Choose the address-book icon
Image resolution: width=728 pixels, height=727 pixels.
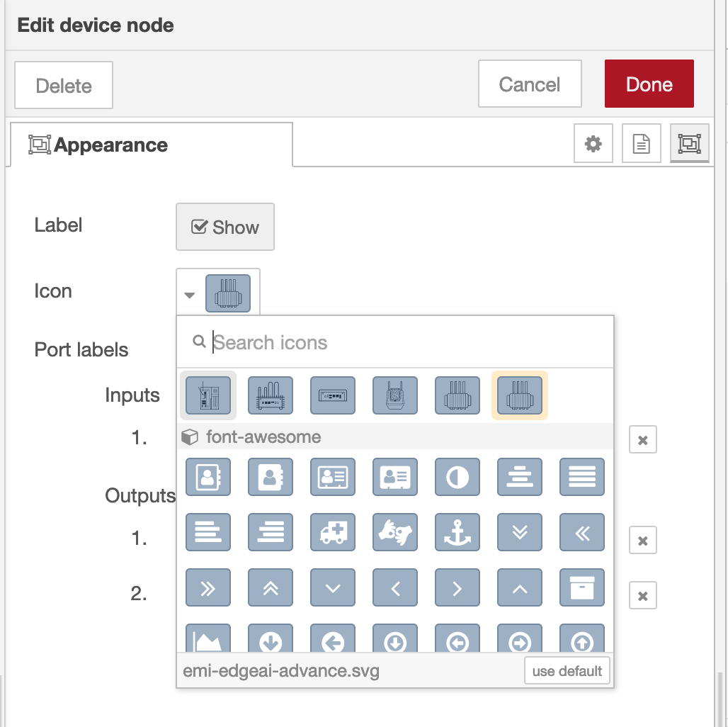tap(207, 477)
